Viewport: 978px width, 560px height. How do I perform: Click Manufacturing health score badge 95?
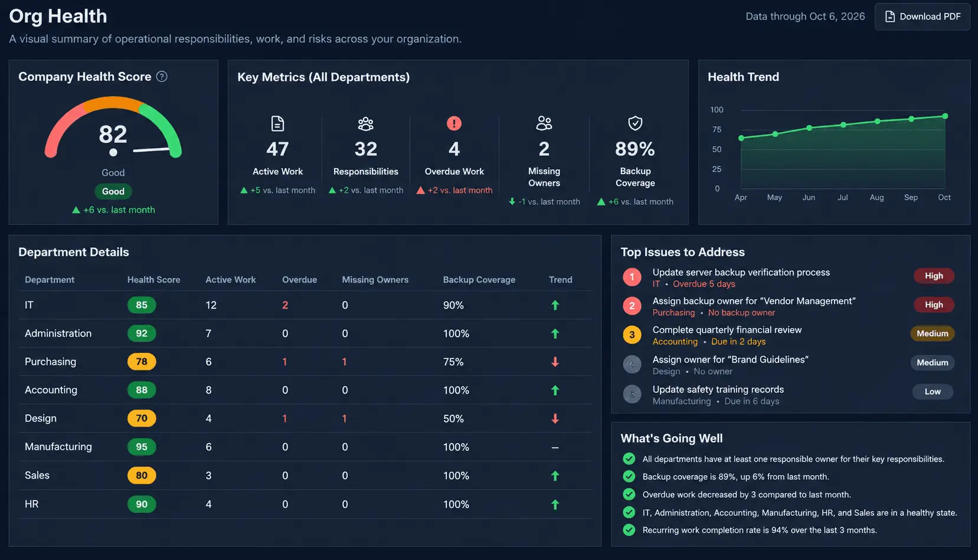coord(142,447)
